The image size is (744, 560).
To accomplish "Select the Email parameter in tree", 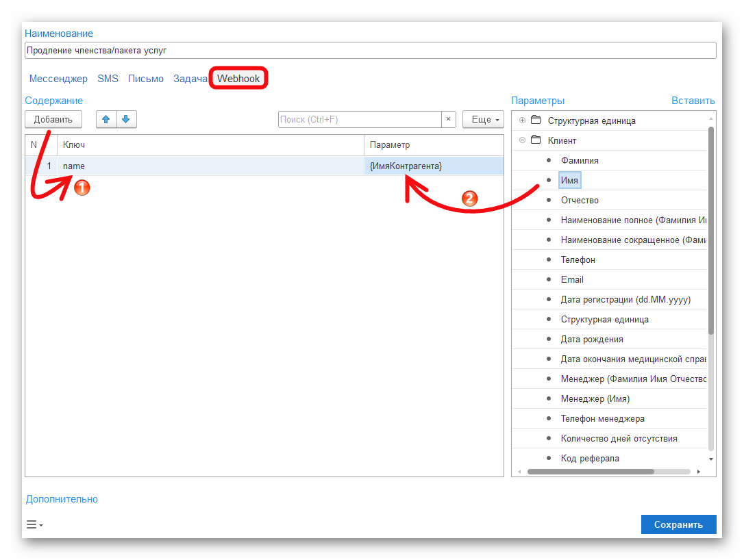I will pyautogui.click(x=572, y=279).
